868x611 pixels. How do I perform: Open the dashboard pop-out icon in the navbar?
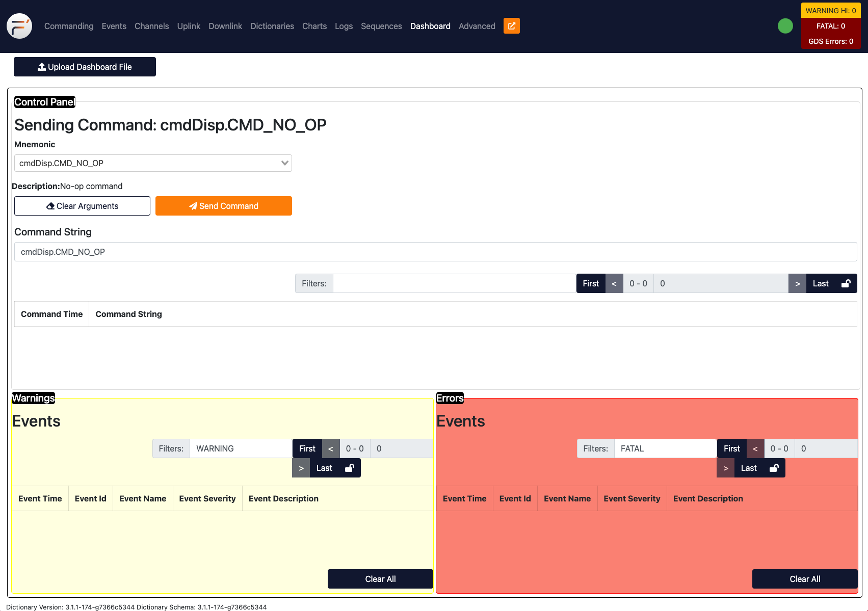(x=511, y=25)
